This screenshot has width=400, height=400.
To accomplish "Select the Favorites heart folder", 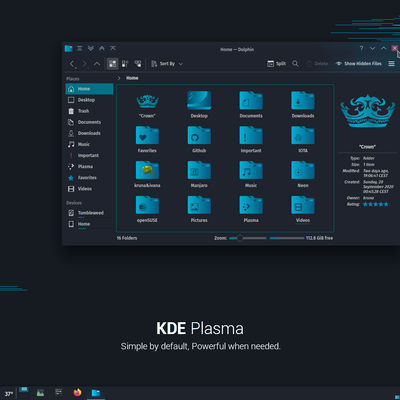I will (x=147, y=135).
